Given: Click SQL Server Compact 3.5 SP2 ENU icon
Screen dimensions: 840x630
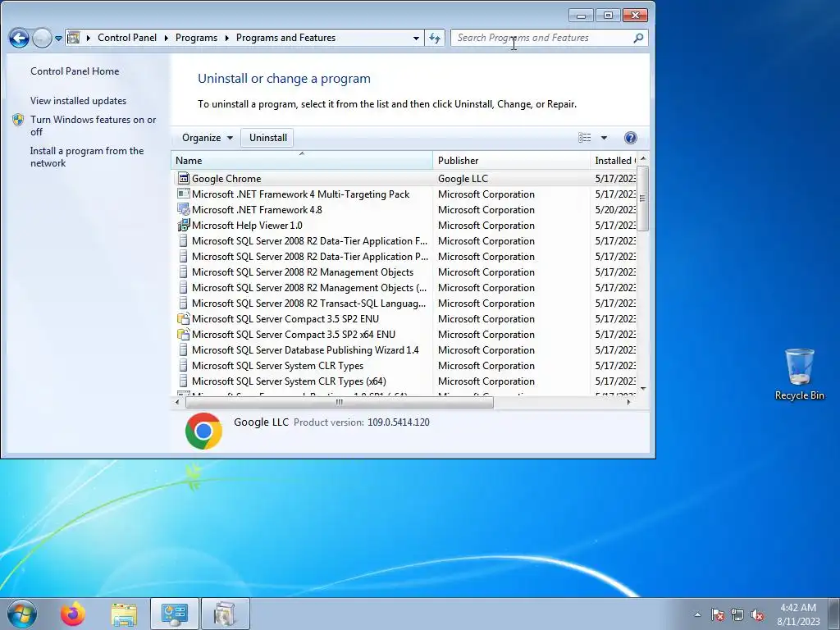Looking at the screenshot, I should pos(184,319).
